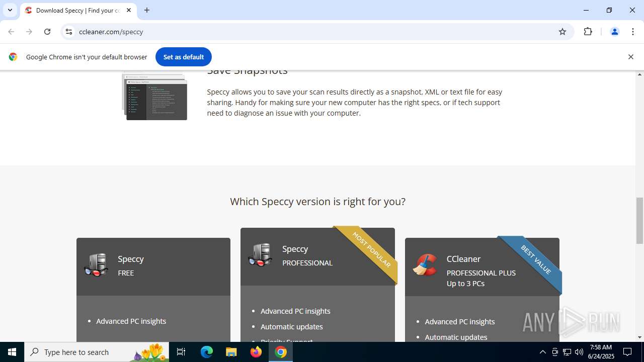Click the volume speaker tray icon
This screenshot has width=644, height=362.
(579, 352)
